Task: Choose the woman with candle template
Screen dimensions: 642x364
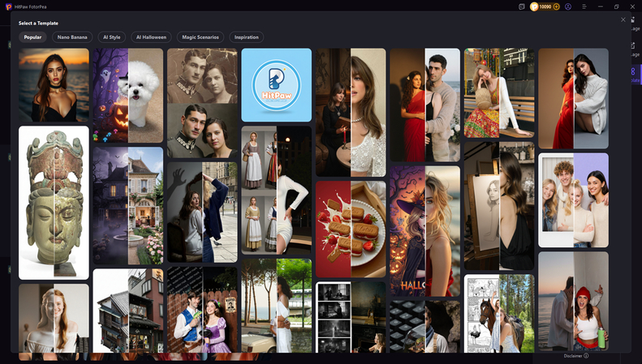Action: tap(351, 113)
